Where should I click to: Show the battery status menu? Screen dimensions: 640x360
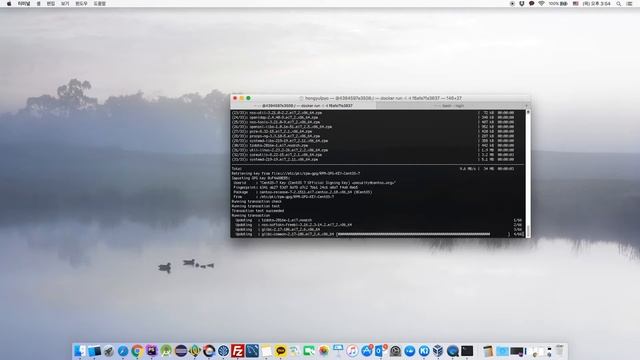click(558, 3)
